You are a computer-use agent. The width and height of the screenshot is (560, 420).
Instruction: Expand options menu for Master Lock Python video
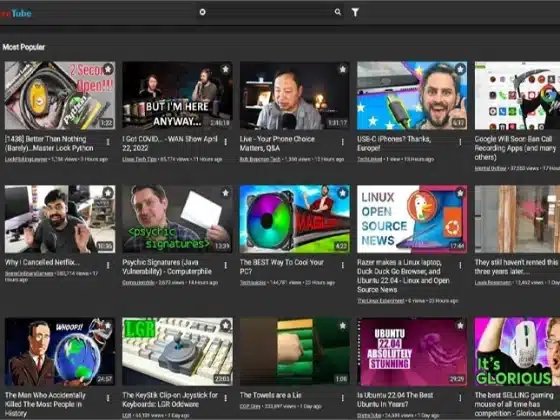[108, 142]
